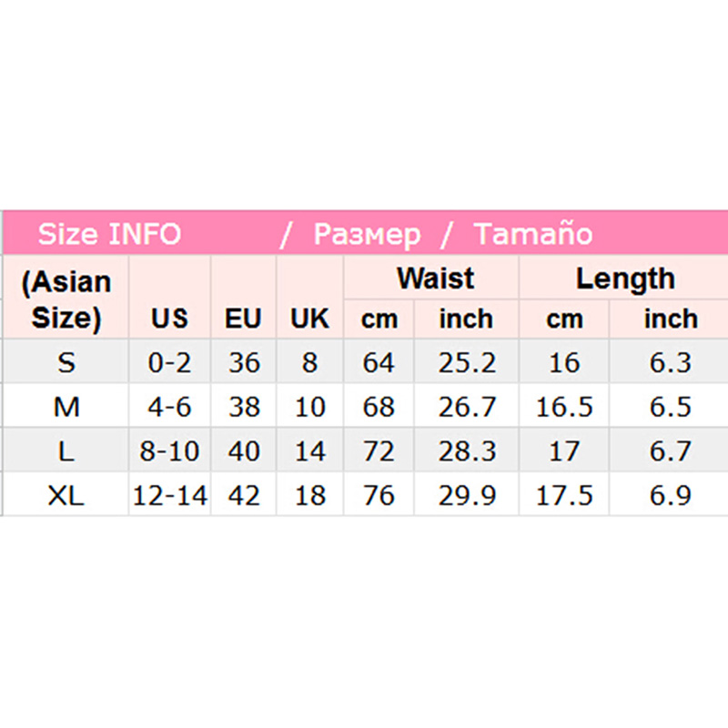Select the M size row label
Image resolution: width=728 pixels, height=728 pixels.
tap(66, 407)
